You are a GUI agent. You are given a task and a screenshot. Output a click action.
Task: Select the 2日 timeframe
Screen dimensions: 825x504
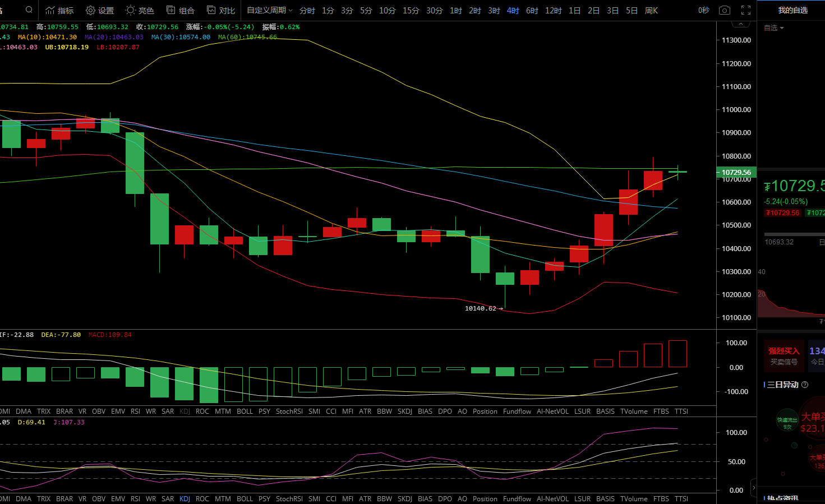click(x=594, y=10)
